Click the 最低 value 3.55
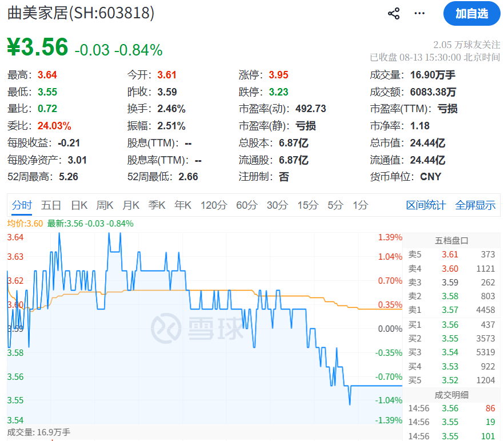The width and height of the screenshot is (504, 441). click(47, 92)
